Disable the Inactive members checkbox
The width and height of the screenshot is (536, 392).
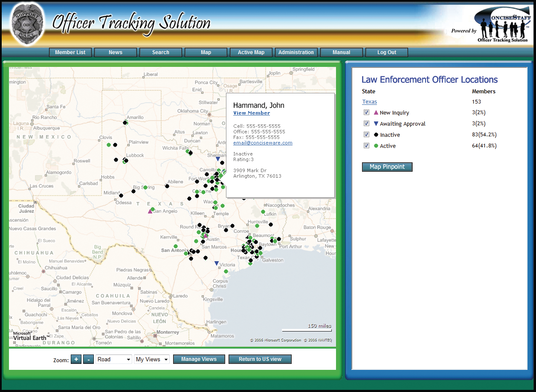366,135
